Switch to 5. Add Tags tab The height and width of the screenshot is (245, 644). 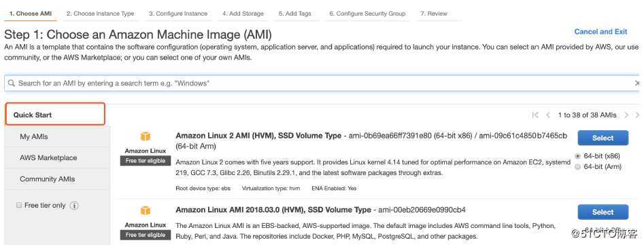pyautogui.click(x=294, y=14)
